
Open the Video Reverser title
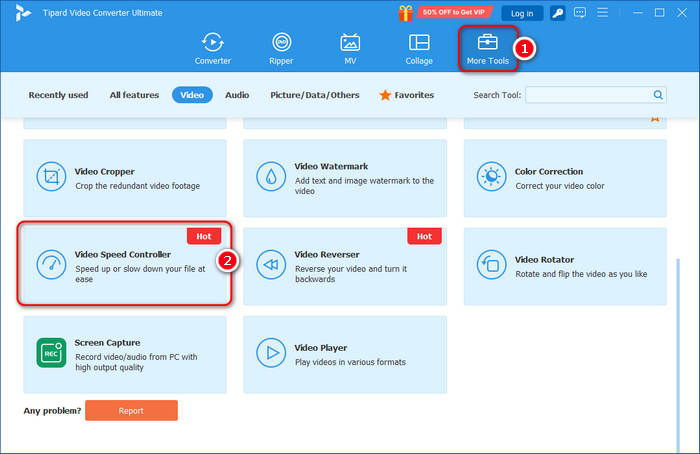[327, 254]
